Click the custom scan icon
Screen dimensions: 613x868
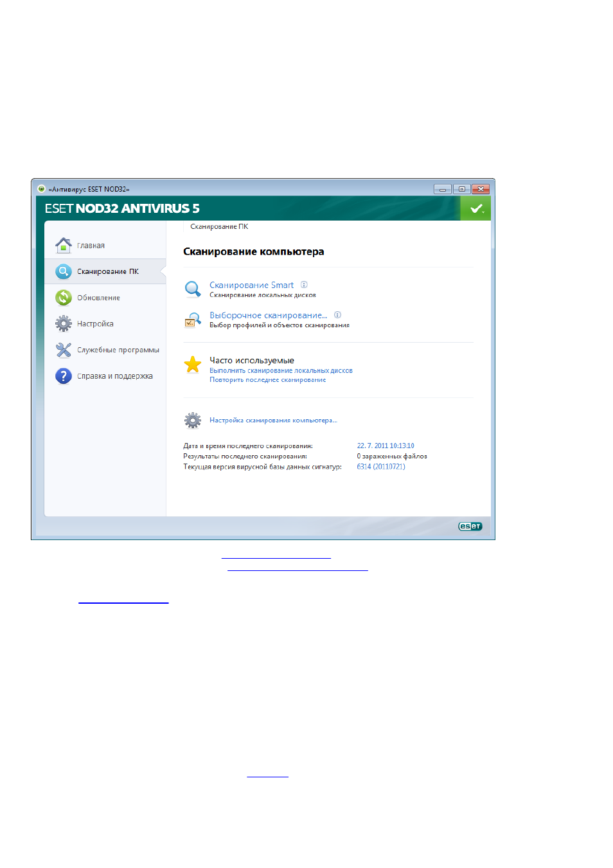click(193, 320)
